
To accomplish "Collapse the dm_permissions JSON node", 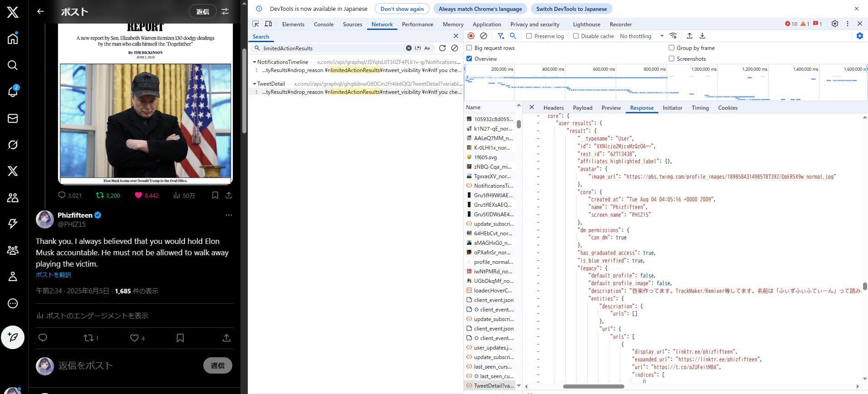I will coord(538,230).
